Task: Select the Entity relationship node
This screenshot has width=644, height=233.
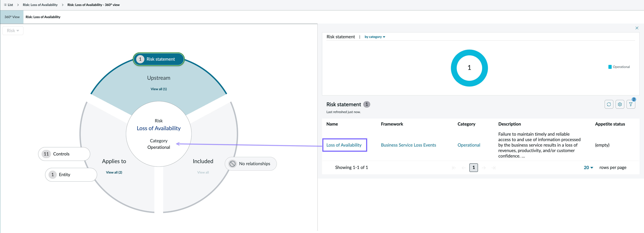Action: pyautogui.click(x=71, y=175)
